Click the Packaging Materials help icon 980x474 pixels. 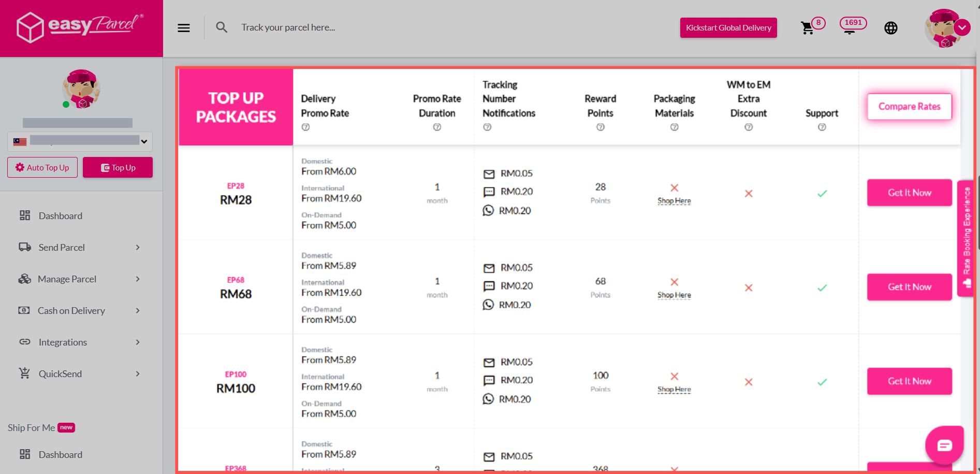(675, 127)
